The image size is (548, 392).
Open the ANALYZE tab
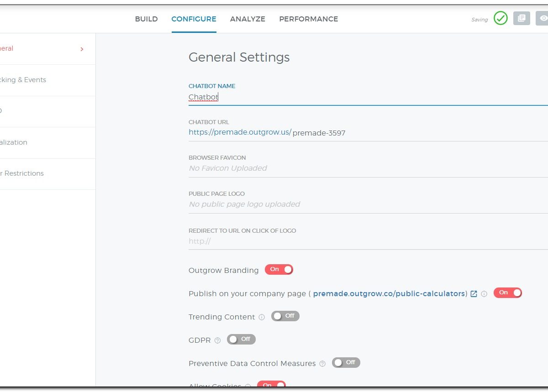(248, 19)
